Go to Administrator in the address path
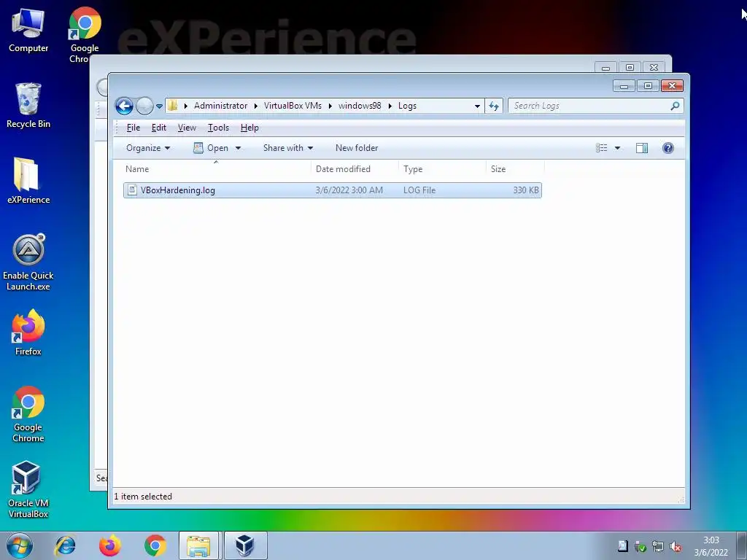Viewport: 747px width, 560px height. pos(220,106)
